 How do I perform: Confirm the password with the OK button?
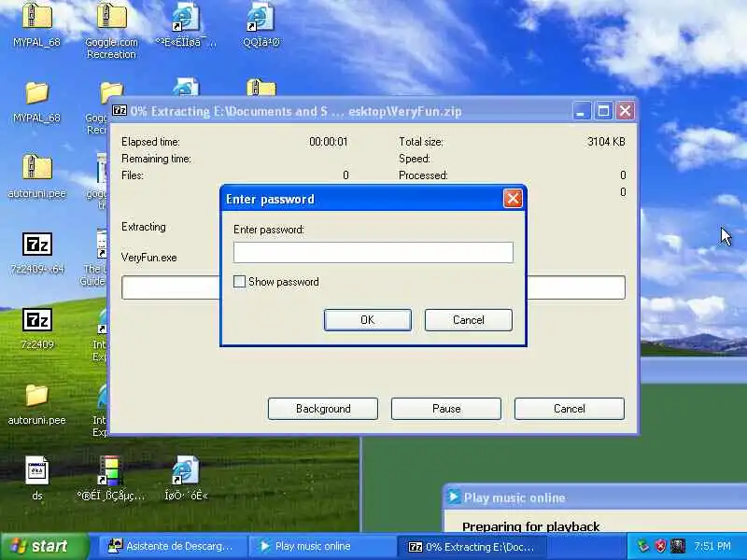[367, 320]
